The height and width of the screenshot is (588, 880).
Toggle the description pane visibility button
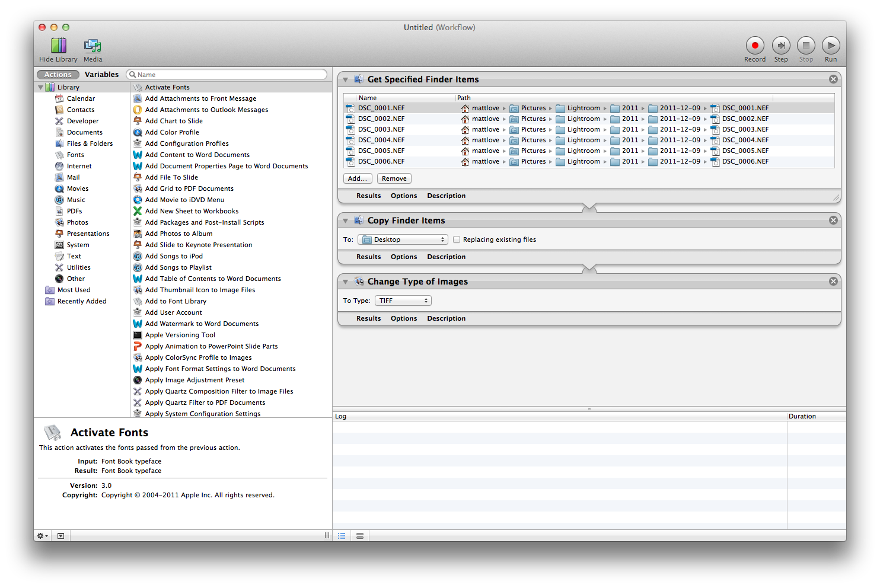pyautogui.click(x=60, y=535)
